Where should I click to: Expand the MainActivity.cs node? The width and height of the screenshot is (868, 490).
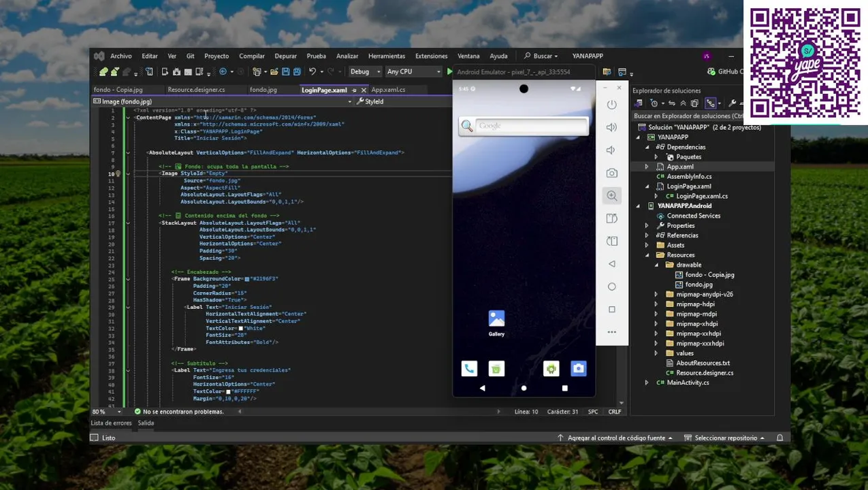(647, 382)
